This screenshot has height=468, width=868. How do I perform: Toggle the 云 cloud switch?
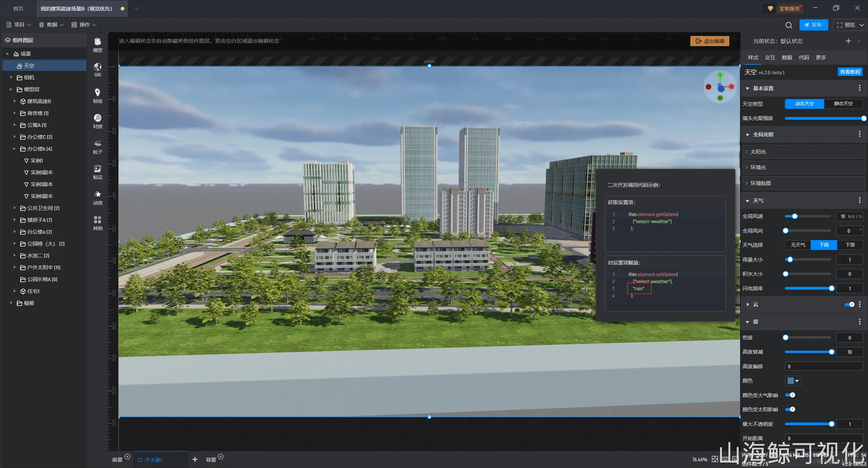pyautogui.click(x=850, y=305)
